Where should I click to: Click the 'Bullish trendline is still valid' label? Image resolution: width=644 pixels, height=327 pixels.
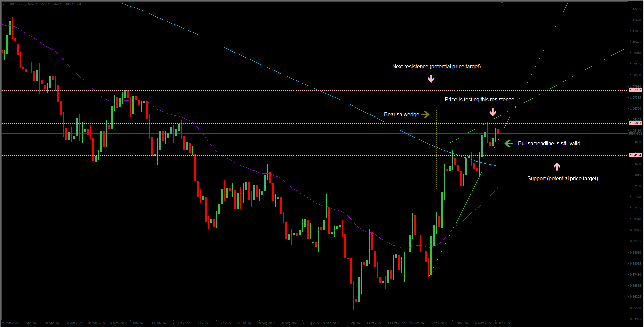tap(549, 144)
